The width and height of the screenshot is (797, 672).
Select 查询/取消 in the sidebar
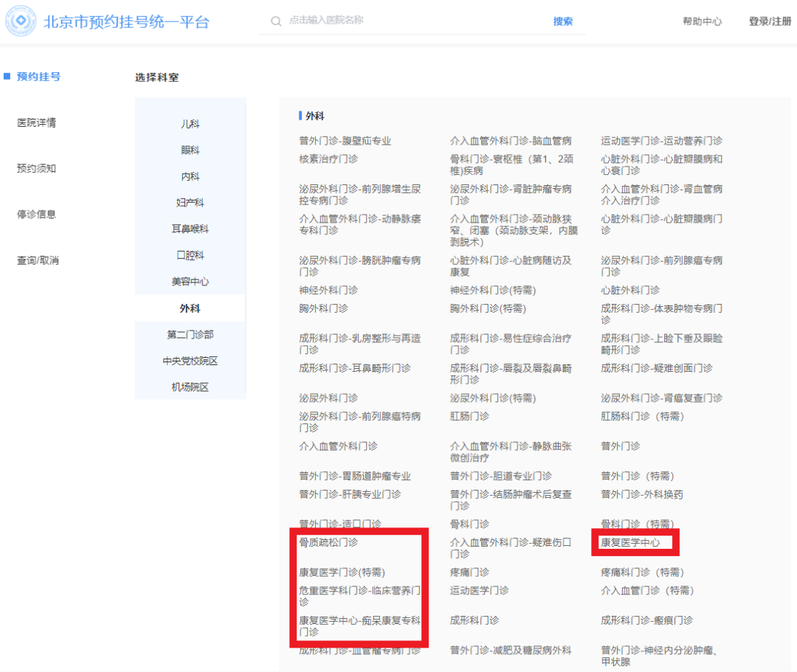point(38,260)
